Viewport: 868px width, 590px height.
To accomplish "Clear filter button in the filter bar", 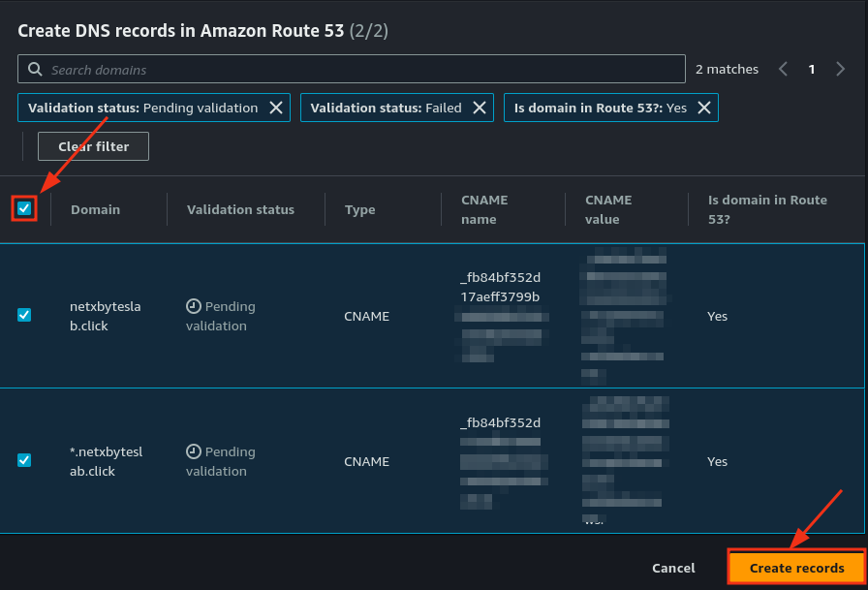I will tap(93, 146).
